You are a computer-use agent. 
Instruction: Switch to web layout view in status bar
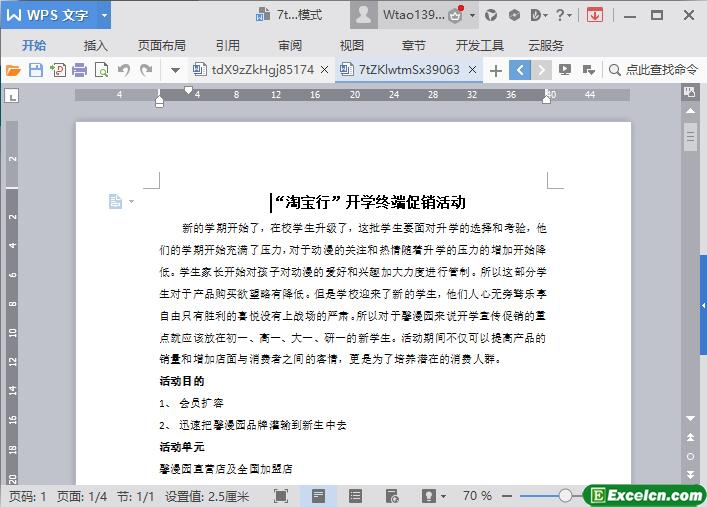[392, 496]
